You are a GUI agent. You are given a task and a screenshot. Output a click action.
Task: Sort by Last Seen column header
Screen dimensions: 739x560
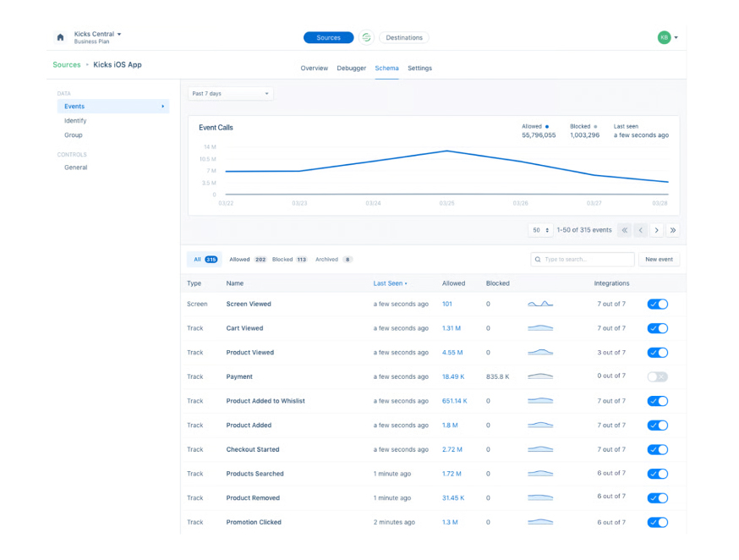coord(390,283)
